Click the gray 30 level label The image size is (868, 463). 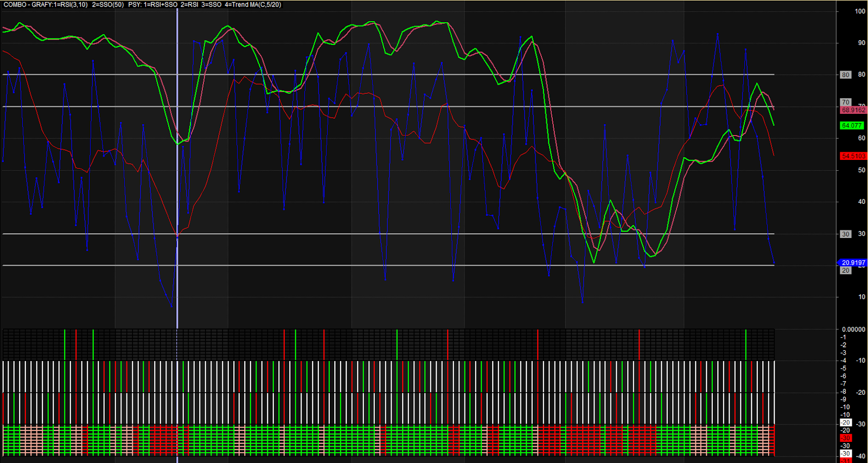tap(846, 234)
